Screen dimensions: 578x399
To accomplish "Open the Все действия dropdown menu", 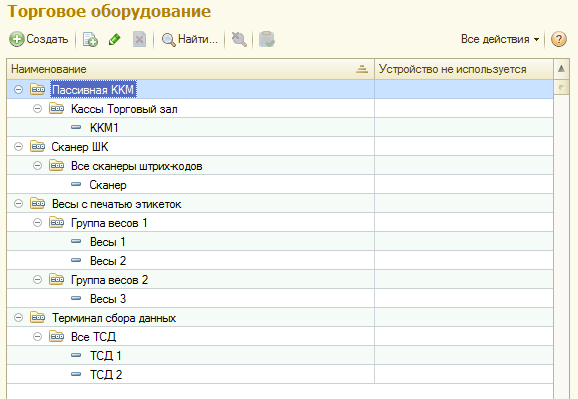I will tap(500, 39).
